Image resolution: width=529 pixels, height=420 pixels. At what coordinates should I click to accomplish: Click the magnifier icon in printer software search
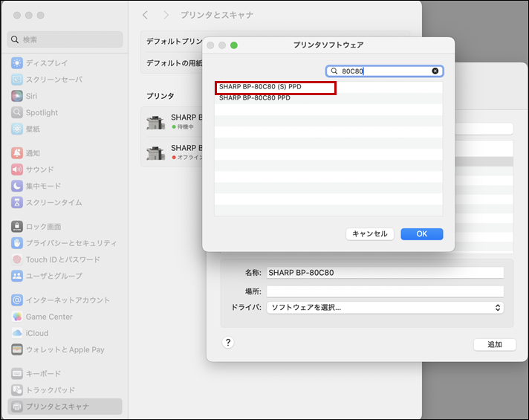334,71
